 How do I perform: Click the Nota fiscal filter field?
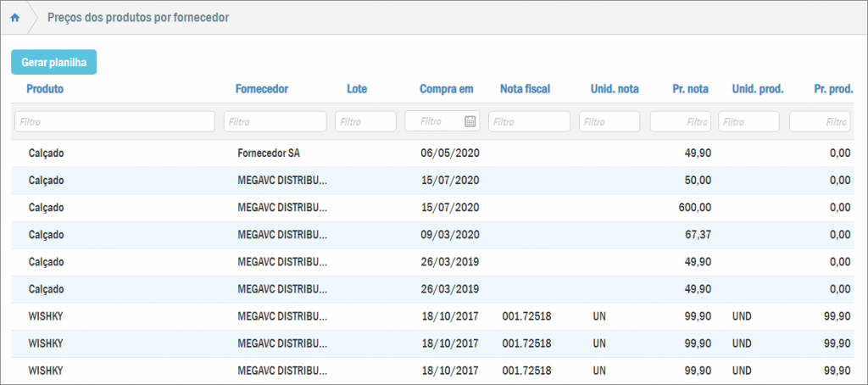click(529, 122)
